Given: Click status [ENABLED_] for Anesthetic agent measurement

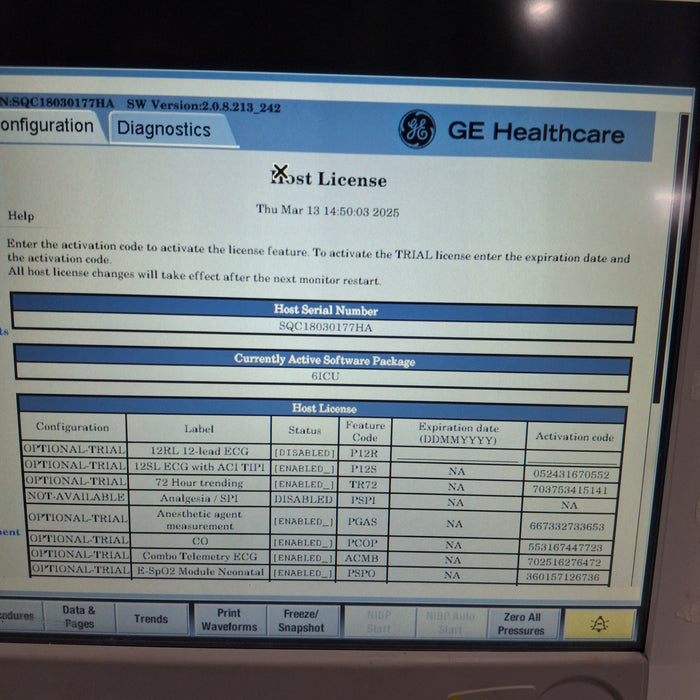Looking at the screenshot, I should click(304, 521).
